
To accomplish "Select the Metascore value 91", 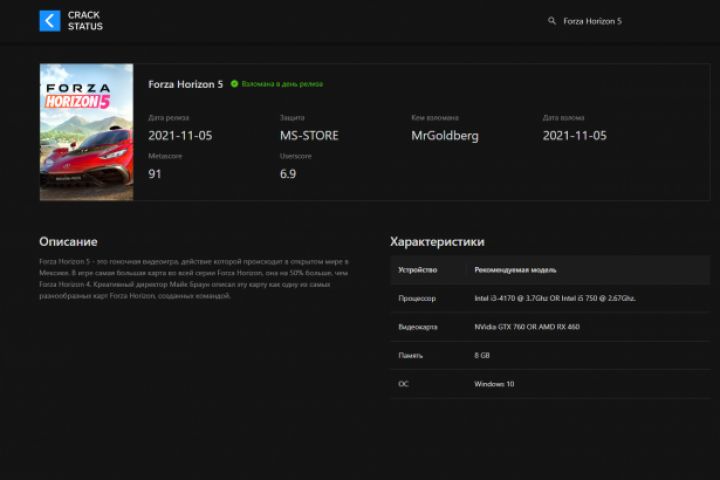I will tap(155, 174).
